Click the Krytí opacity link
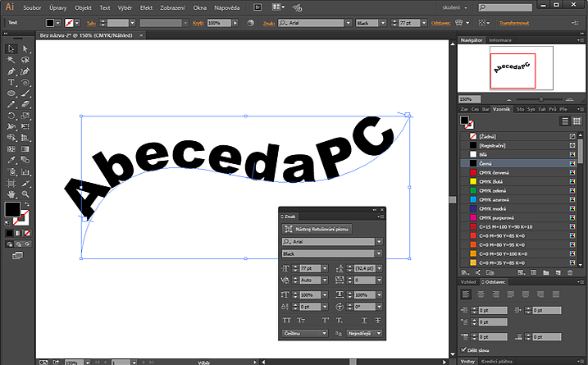The height and width of the screenshot is (365, 588). click(198, 23)
